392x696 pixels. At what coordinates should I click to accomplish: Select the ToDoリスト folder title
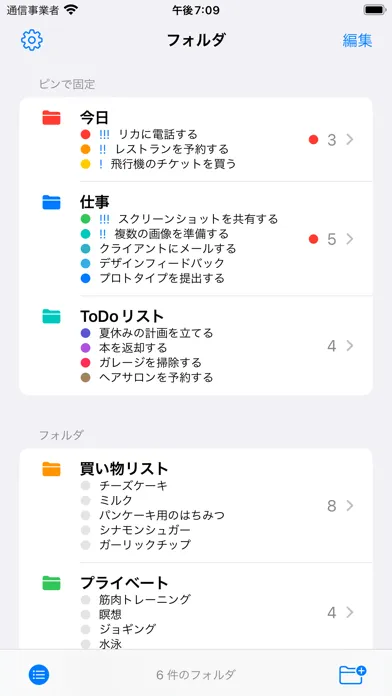[x=122, y=316]
